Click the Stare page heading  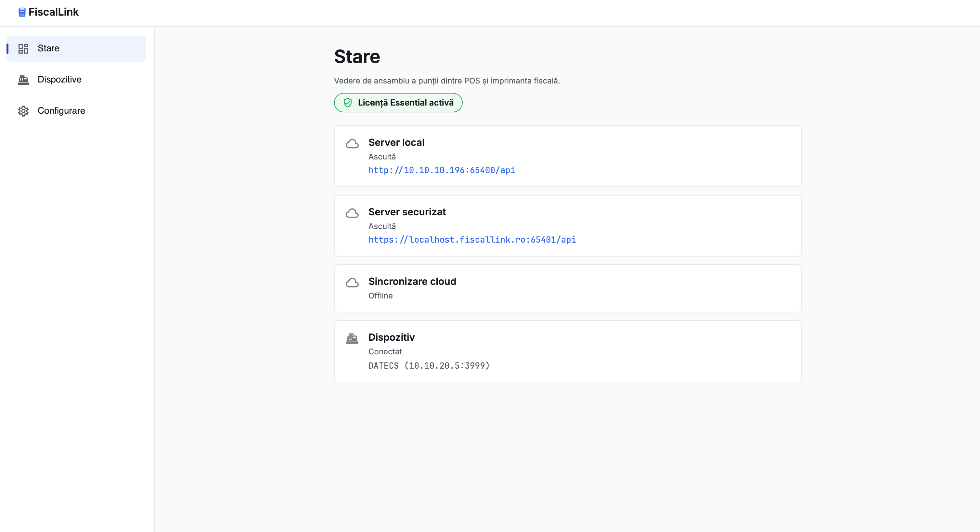tap(357, 57)
